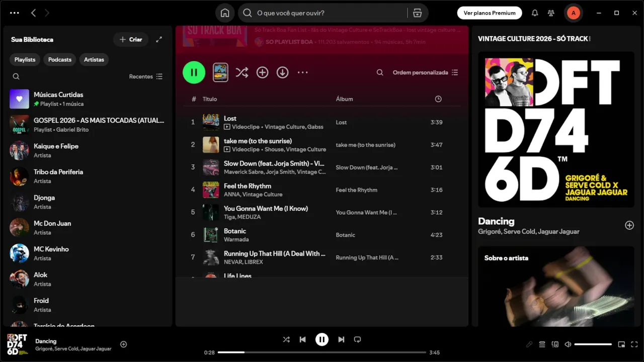
Task: Toggle playlist shuffle in the action bar
Action: click(242, 72)
